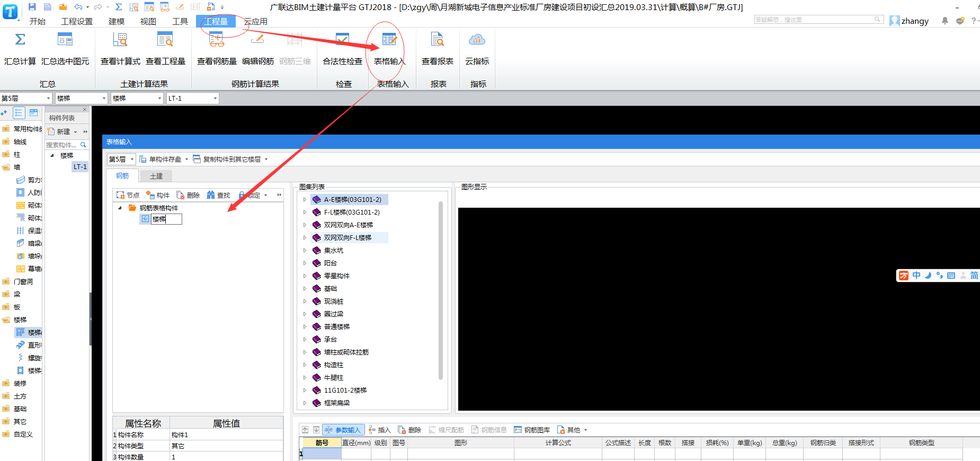
Task: Click the help search box at top right
Action: [818, 20]
